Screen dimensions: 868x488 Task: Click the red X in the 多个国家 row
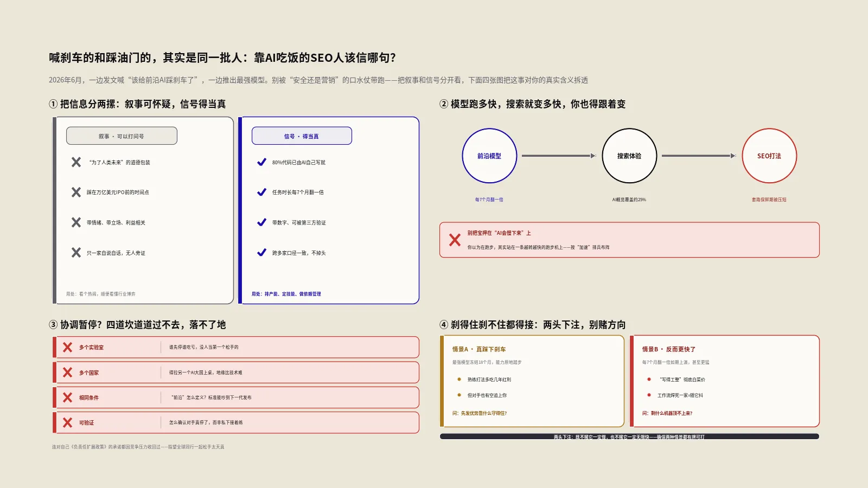pos(67,373)
